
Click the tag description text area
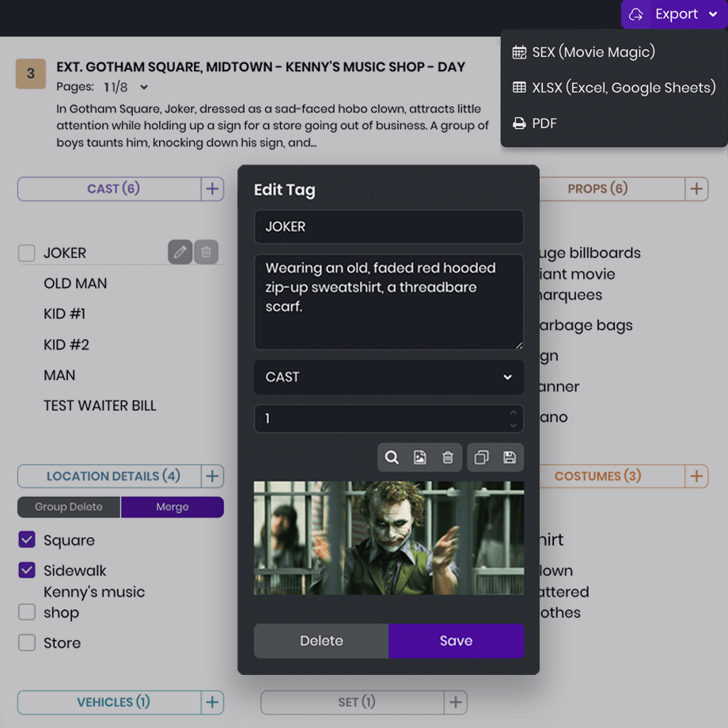[389, 302]
